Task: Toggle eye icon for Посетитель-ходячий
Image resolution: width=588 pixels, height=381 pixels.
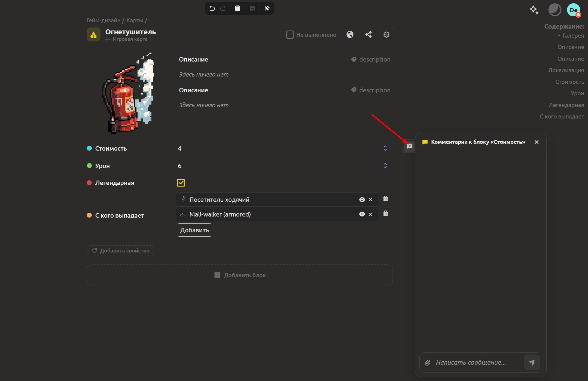Action: pos(362,200)
